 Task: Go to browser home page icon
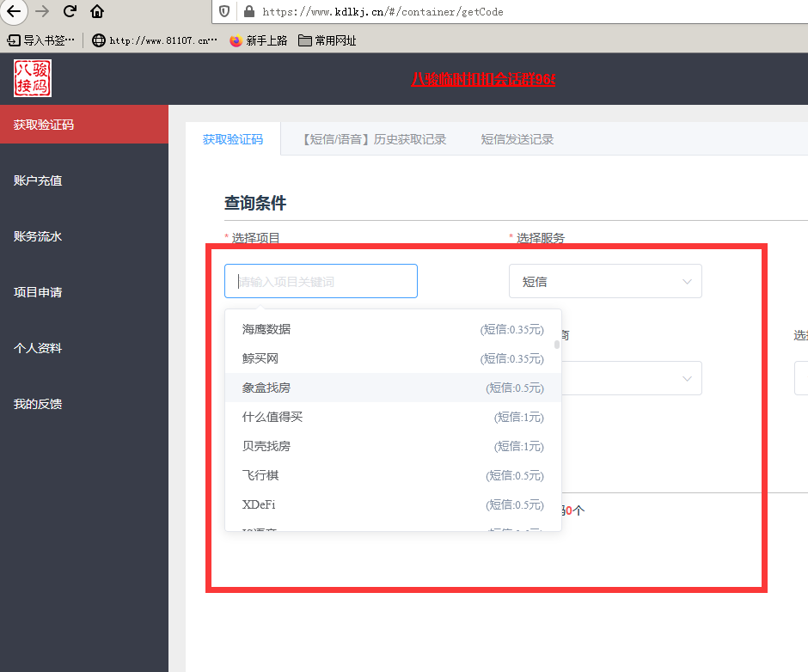click(x=97, y=12)
